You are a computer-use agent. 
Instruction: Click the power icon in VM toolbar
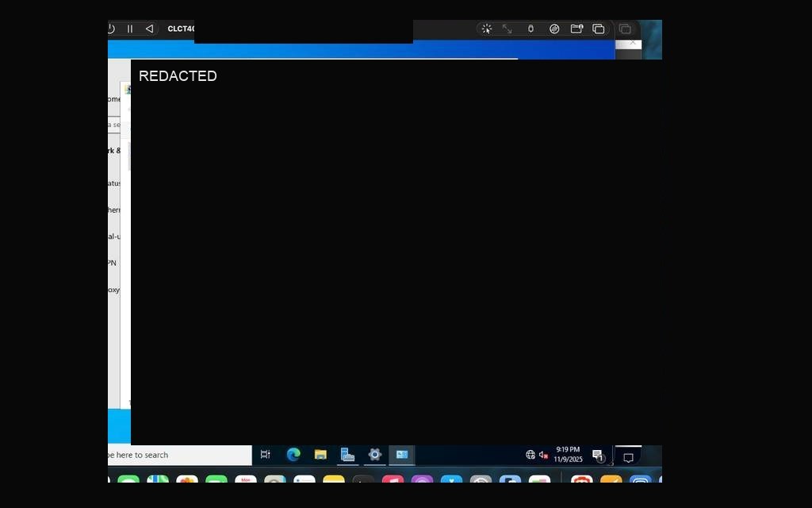(111, 29)
